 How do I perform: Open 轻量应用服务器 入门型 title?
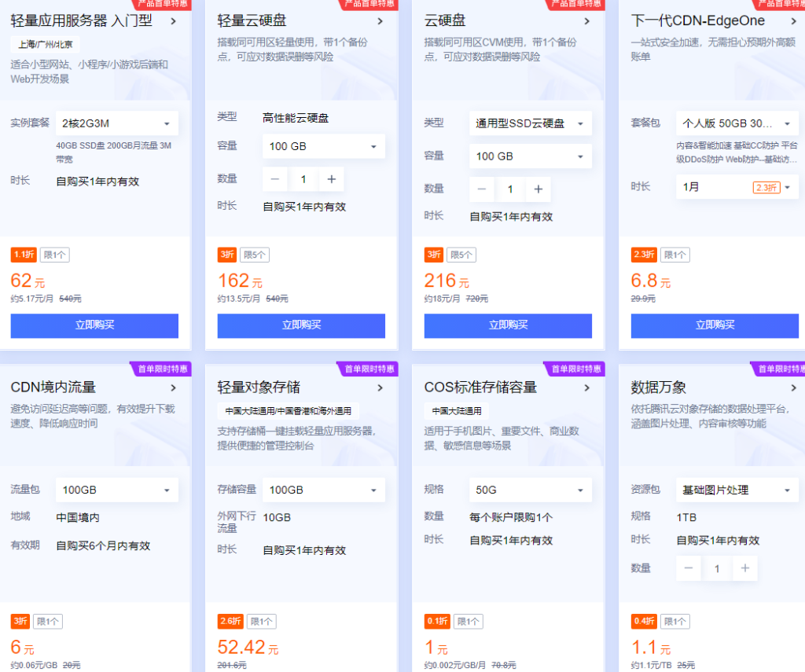pyautogui.click(x=82, y=21)
